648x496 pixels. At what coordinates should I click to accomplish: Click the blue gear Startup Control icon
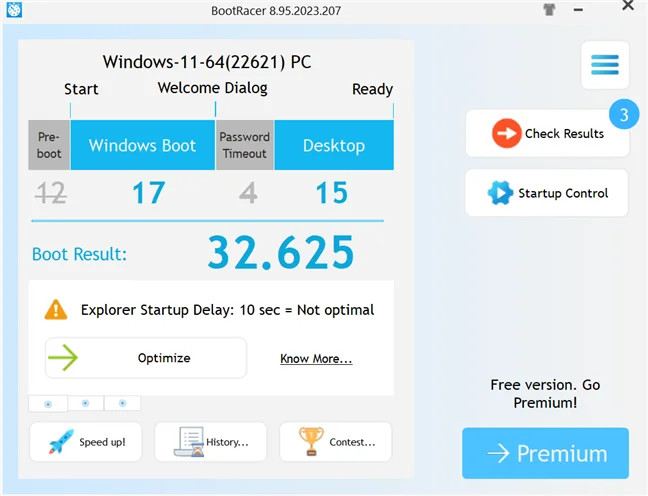[x=500, y=193]
